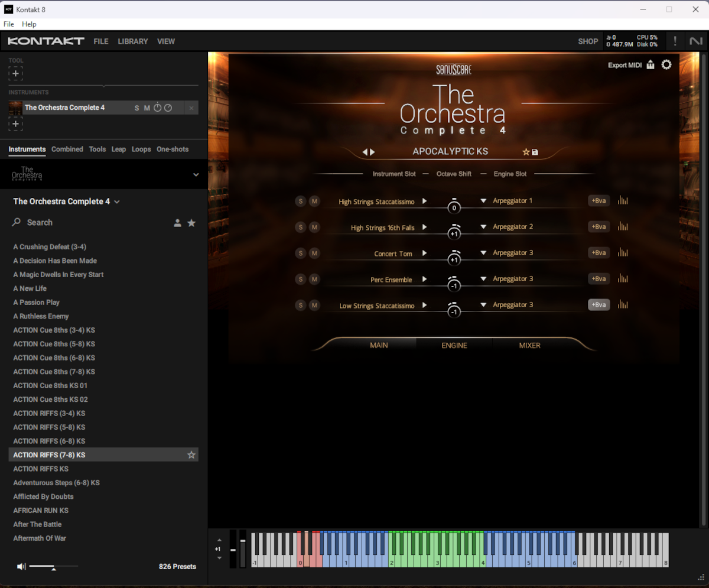Shift keyboard octave up arrow
The height and width of the screenshot is (588, 709).
(219, 540)
